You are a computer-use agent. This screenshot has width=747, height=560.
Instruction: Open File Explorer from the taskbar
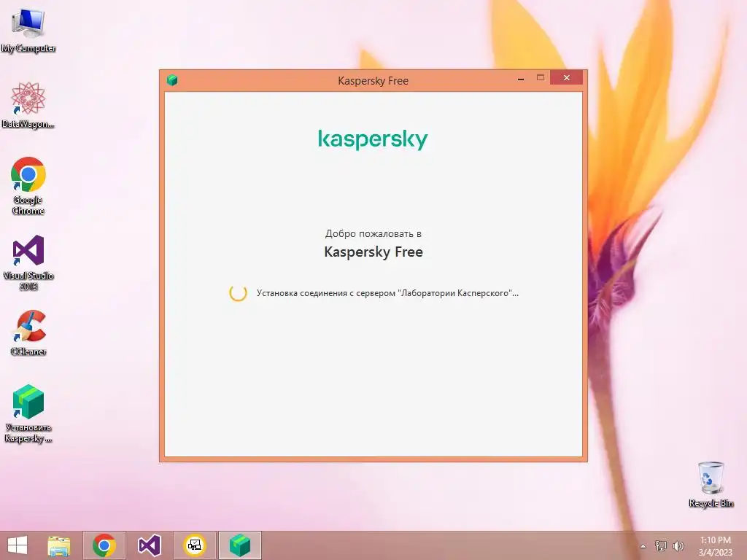point(59,545)
